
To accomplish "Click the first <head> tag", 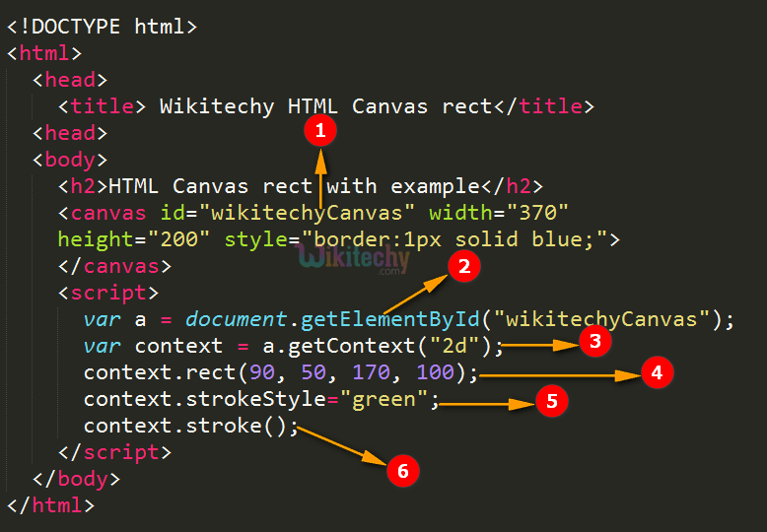I will [x=70, y=80].
